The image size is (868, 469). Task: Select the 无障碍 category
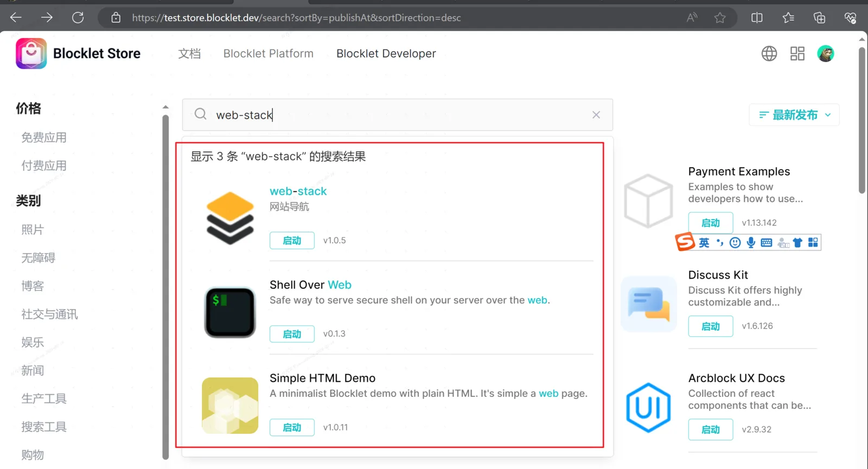(39, 258)
